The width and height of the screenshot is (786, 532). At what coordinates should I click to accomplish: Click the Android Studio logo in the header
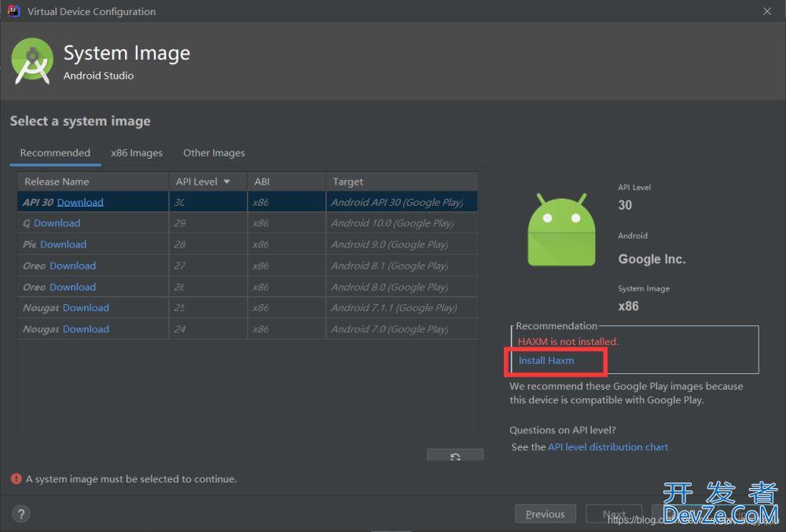[32, 61]
